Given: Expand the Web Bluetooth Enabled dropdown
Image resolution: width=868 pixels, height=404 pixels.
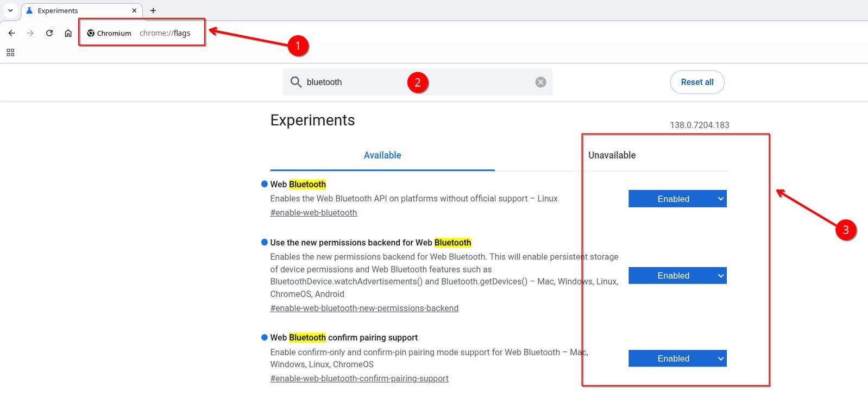Looking at the screenshot, I should click(x=677, y=199).
